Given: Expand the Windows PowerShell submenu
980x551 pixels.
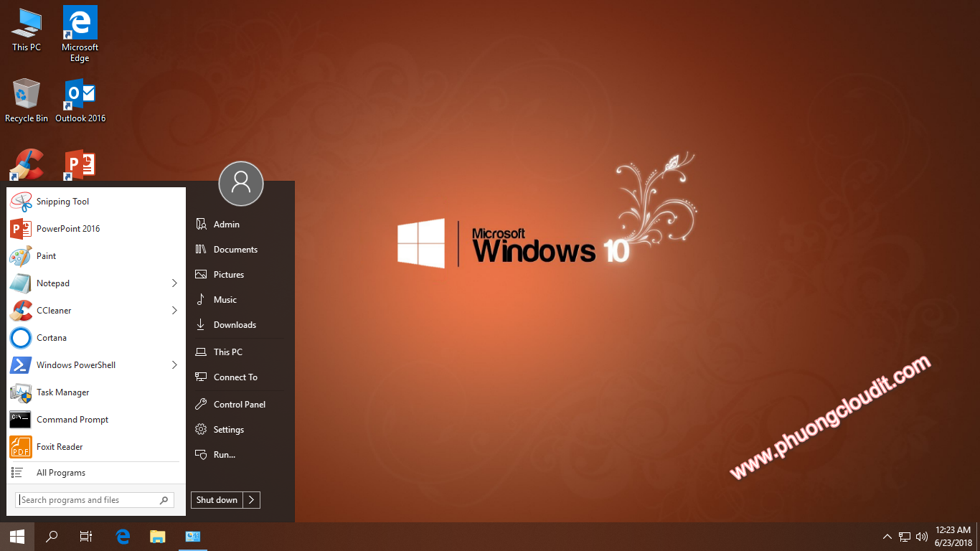Looking at the screenshot, I should coord(174,364).
